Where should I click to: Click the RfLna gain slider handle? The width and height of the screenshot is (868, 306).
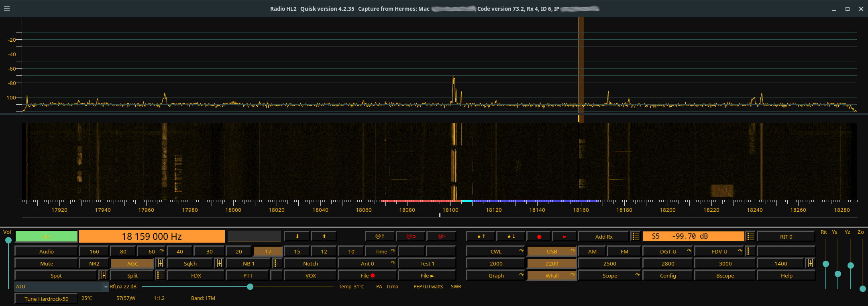(250, 287)
